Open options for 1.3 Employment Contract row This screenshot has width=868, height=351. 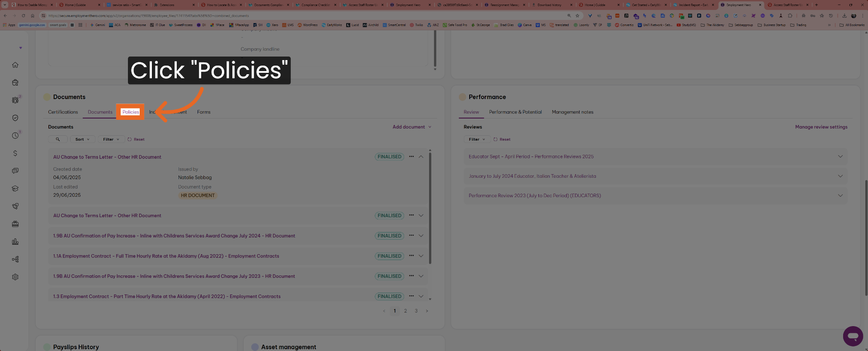click(411, 296)
